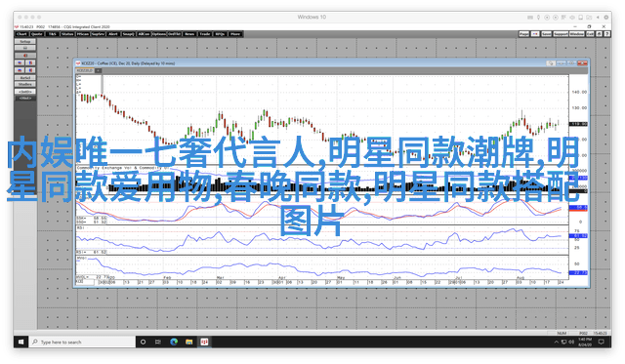Click the speaker sound icon in sidebar
This screenshot has width=625, height=364.
[25, 56]
